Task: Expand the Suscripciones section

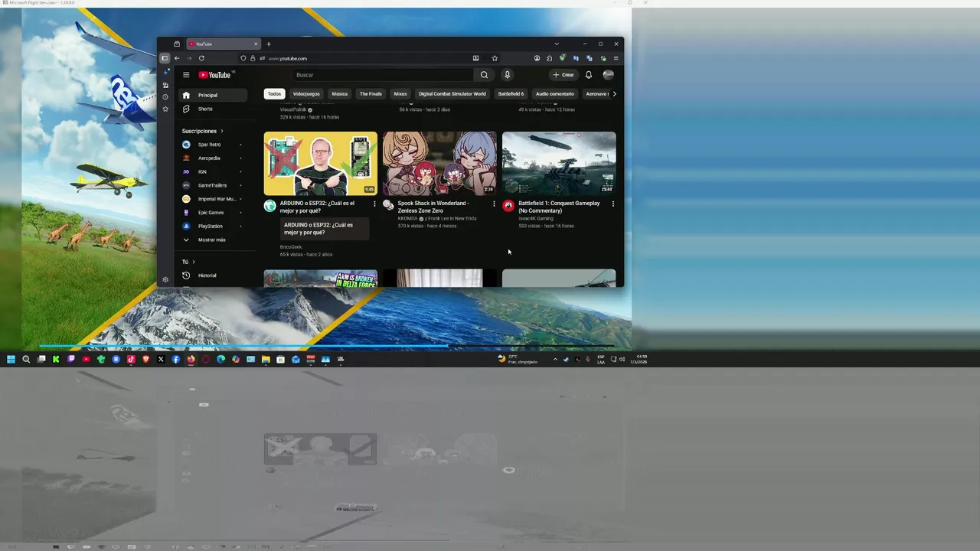Action: click(x=203, y=131)
